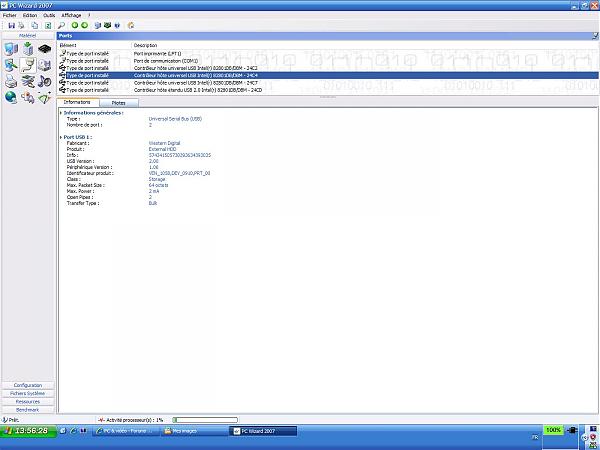Open the printer icon in hardware panel

(11, 82)
